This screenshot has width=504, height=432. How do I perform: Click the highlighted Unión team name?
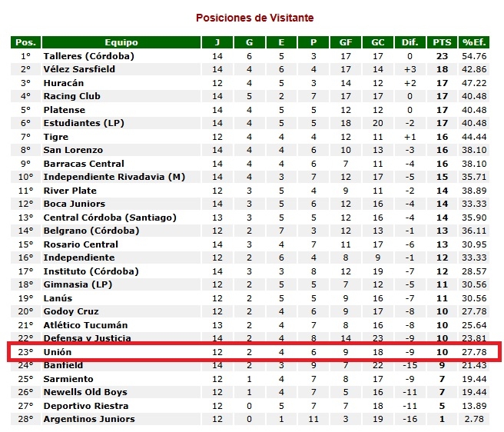pyautogui.click(x=58, y=352)
